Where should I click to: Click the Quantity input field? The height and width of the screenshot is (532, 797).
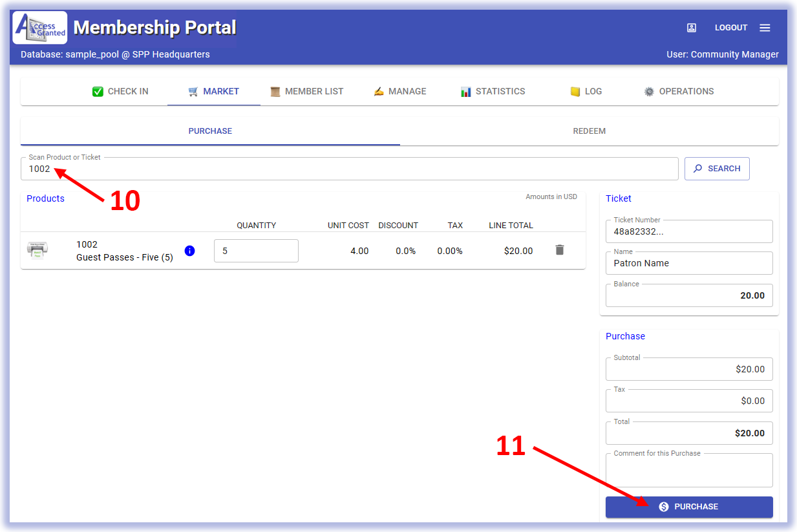256,251
